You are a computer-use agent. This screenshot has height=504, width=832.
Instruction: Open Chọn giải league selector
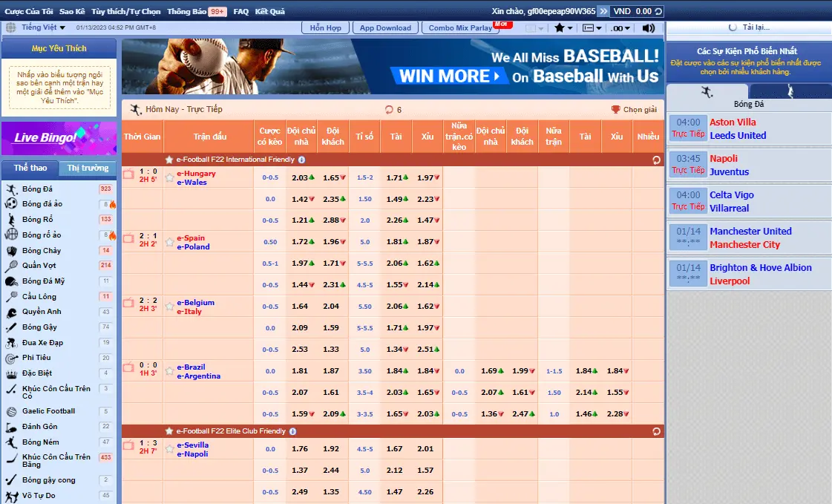coord(634,109)
